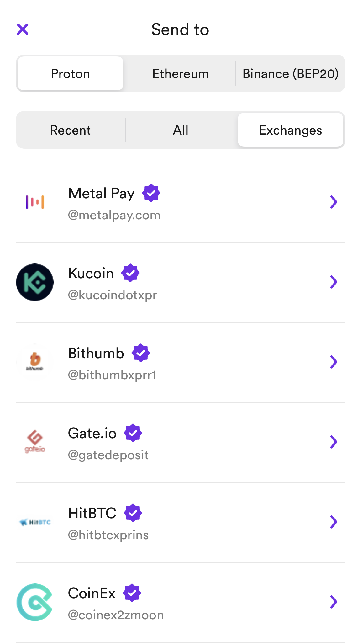
Task: Tap the Gate.io logo icon
Action: pos(35,442)
